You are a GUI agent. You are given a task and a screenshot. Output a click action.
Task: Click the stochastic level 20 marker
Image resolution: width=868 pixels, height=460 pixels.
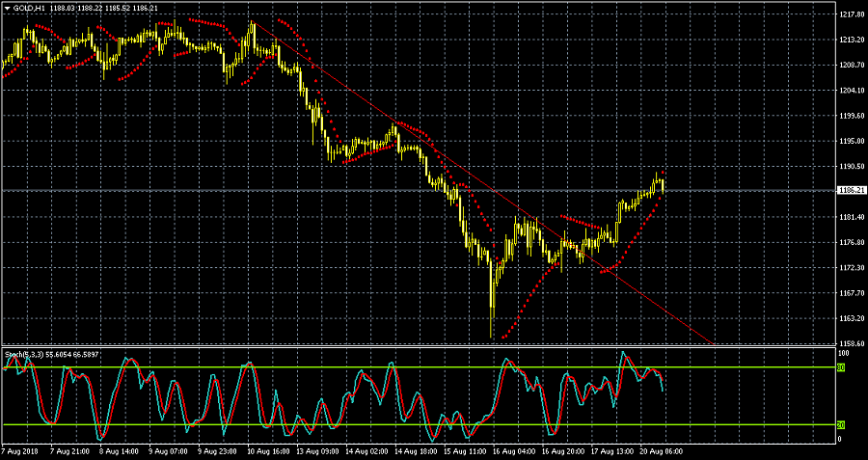pos(839,424)
